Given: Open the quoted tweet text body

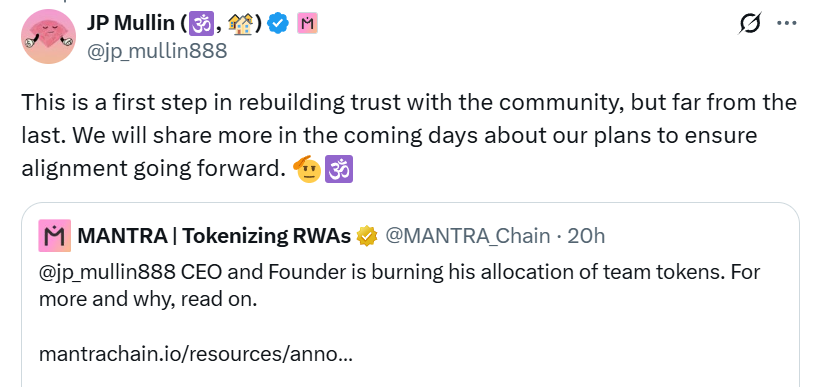Looking at the screenshot, I should coord(399,285).
